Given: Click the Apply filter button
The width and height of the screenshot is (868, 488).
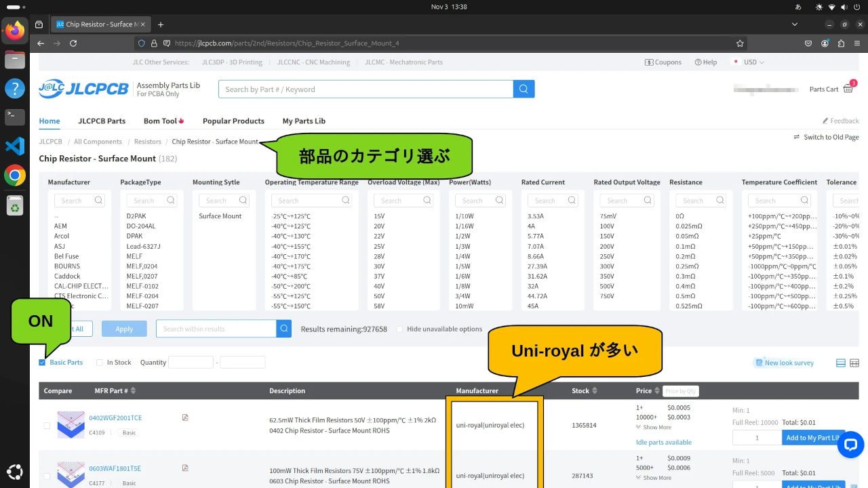Looking at the screenshot, I should pyautogui.click(x=124, y=329).
